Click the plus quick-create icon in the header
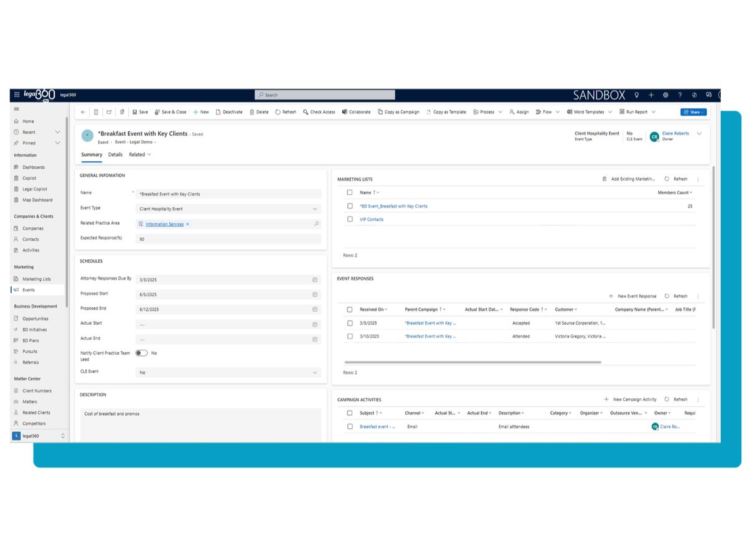 (651, 95)
